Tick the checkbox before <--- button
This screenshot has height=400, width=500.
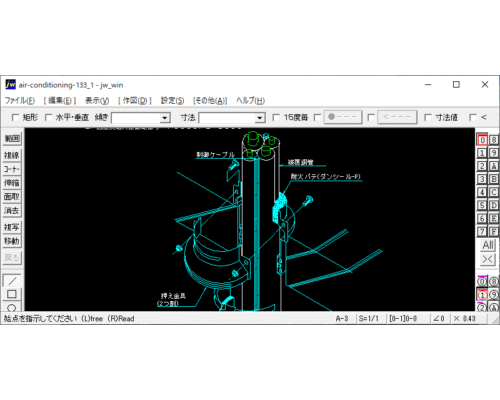(371, 117)
